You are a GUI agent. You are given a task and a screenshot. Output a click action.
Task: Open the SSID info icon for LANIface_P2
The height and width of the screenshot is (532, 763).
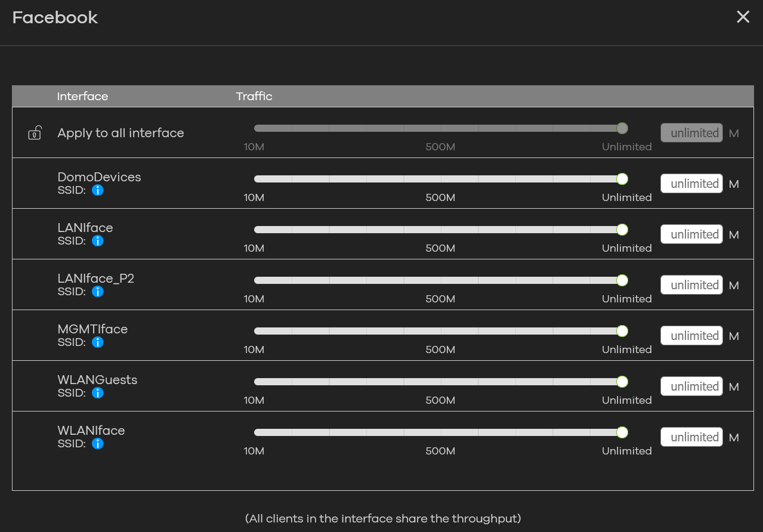[98, 292]
